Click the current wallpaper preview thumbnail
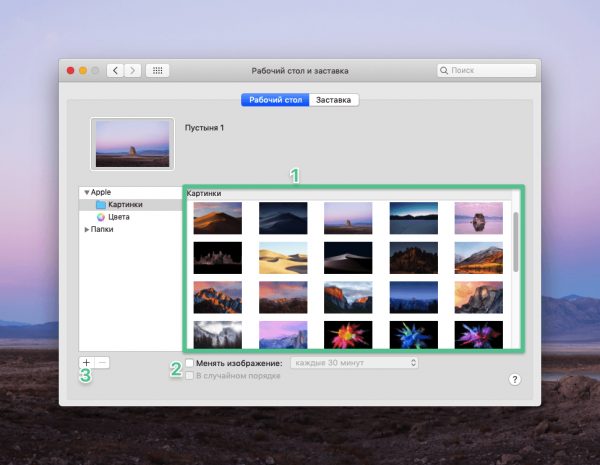The height and width of the screenshot is (465, 600). 132,144
